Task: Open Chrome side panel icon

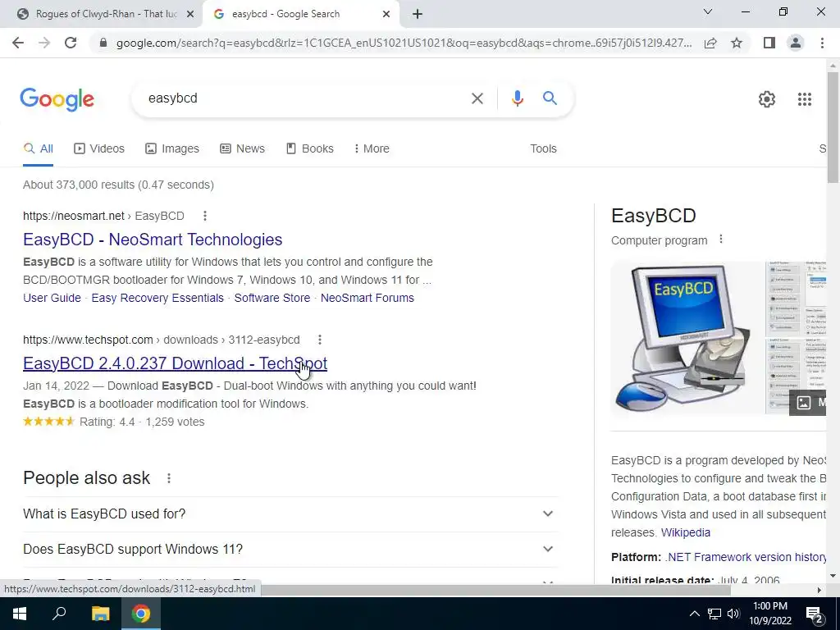Action: point(769,43)
